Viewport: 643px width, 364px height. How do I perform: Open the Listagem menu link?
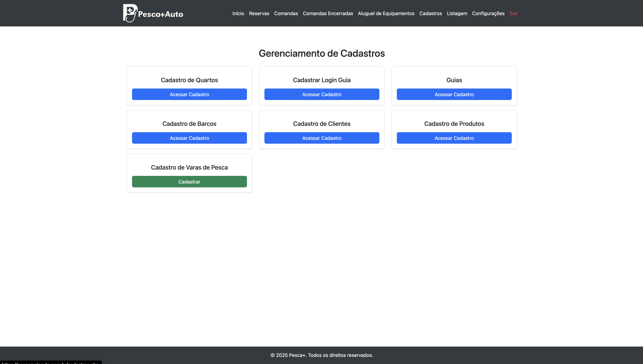[x=457, y=13]
